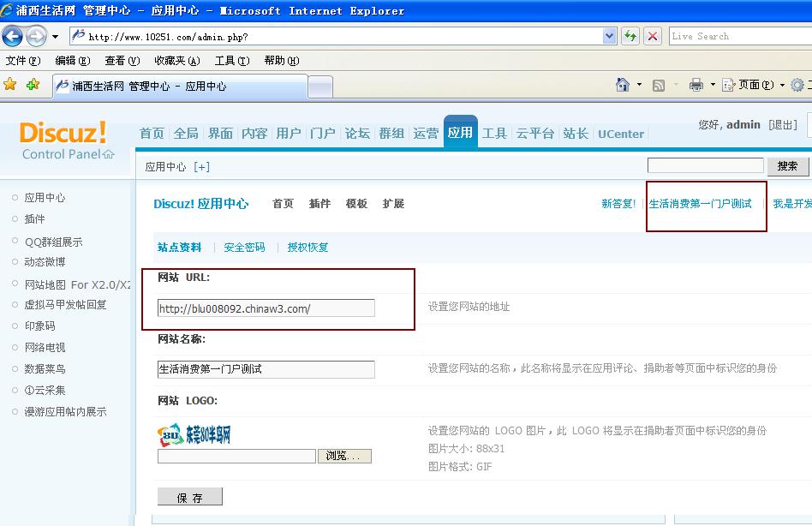Click the 退出 logout link

(x=783, y=125)
